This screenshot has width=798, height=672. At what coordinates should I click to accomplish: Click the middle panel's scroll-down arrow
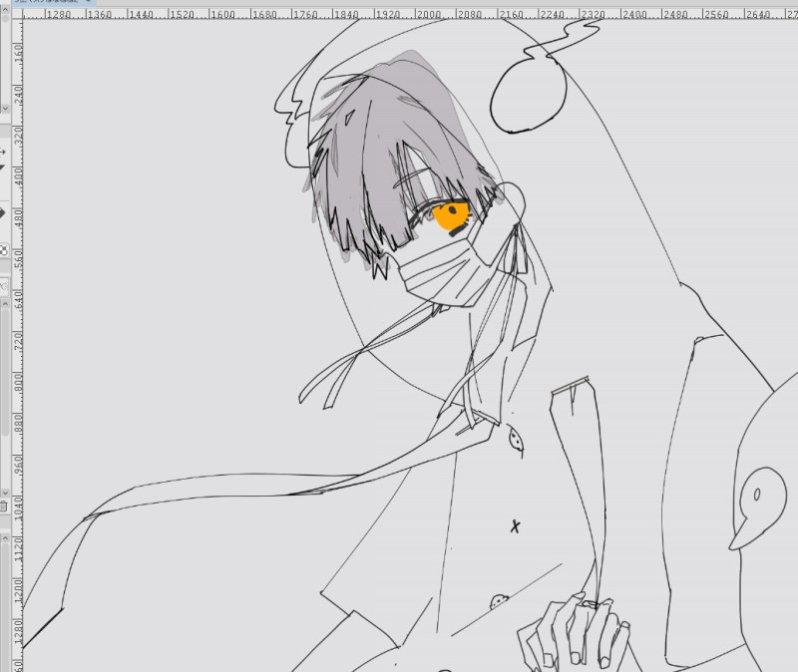click(5, 493)
